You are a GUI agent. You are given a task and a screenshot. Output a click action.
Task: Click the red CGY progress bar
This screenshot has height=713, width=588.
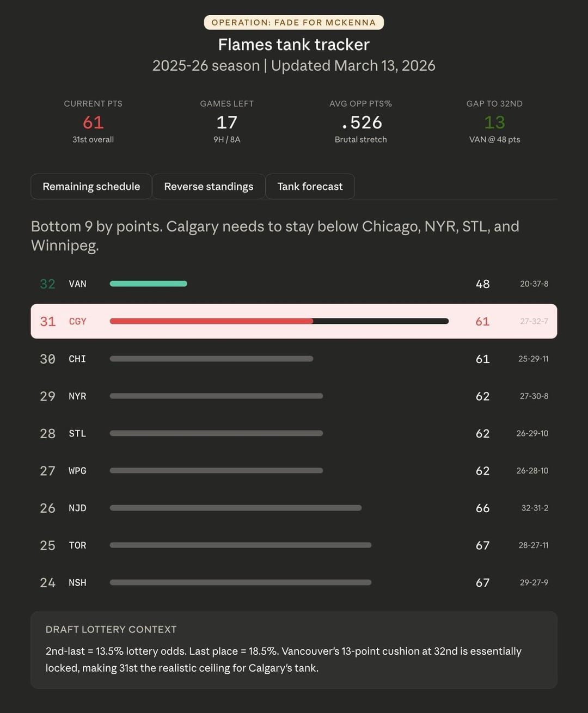[211, 321]
